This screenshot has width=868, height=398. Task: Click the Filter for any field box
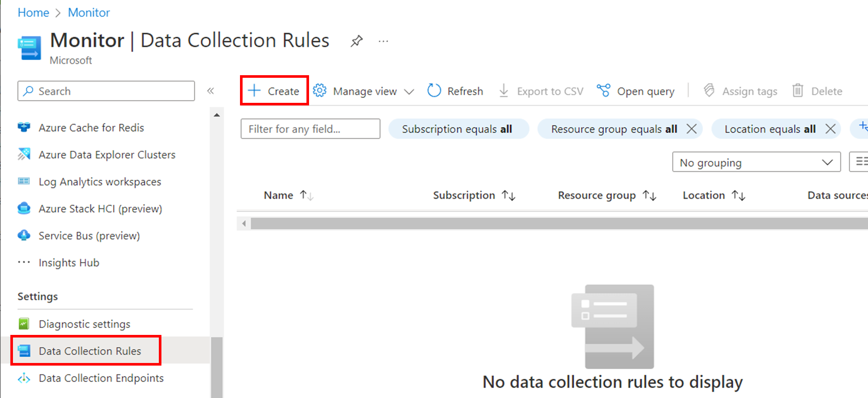(x=310, y=128)
